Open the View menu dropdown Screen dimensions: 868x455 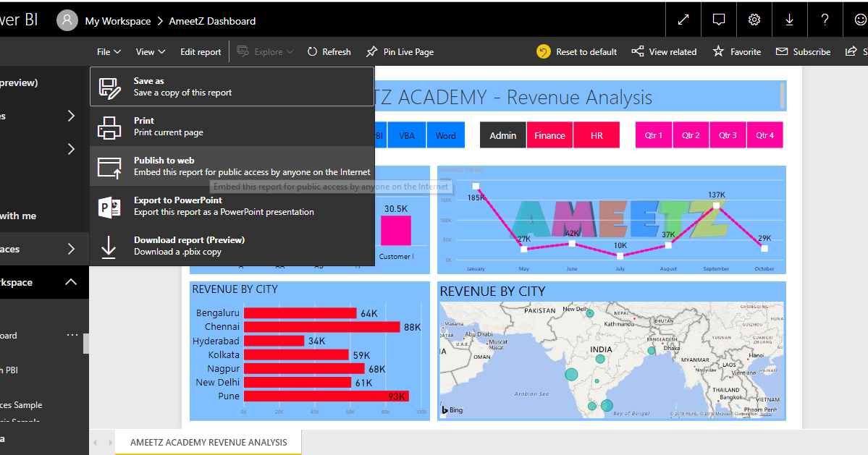(x=150, y=51)
